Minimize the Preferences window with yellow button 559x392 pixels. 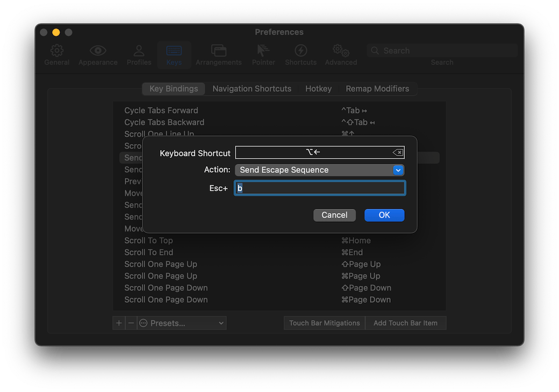56,32
